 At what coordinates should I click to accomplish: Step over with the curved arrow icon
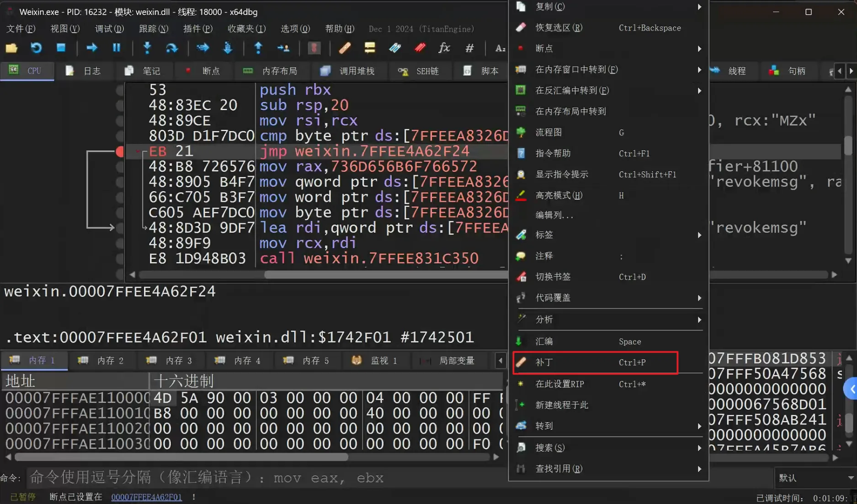[x=172, y=48]
